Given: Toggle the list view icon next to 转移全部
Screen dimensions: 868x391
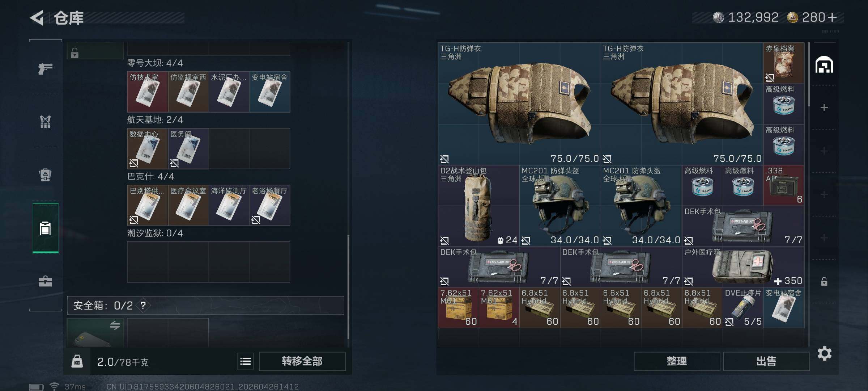Looking at the screenshot, I should 246,361.
